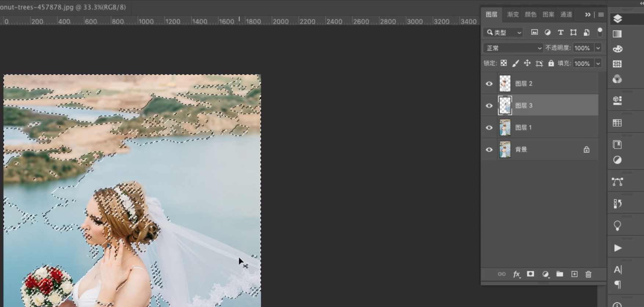644x307 pixels.
Task: Lock image pixels brush icon
Action: click(515, 63)
